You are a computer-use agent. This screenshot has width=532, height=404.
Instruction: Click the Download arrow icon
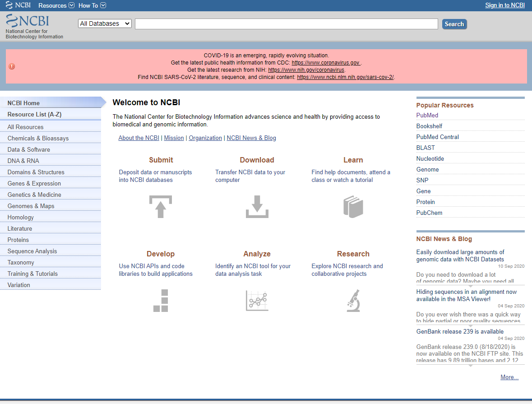coord(257,207)
